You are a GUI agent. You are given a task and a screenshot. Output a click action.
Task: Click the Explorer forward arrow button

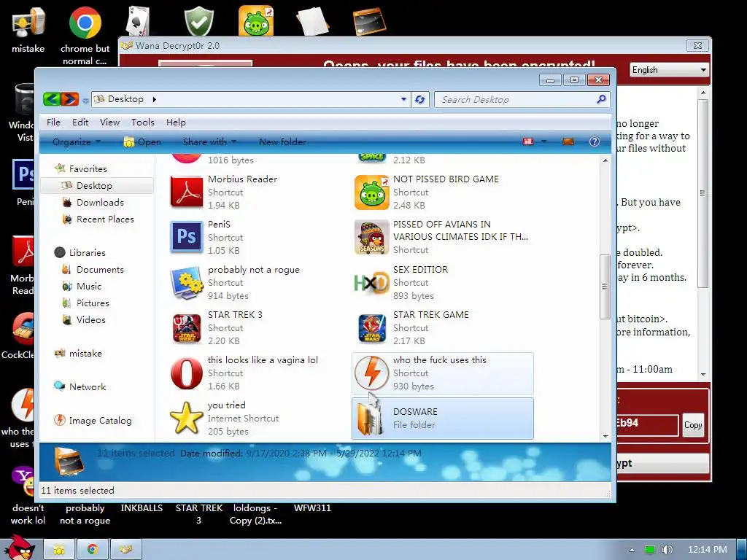click(69, 99)
